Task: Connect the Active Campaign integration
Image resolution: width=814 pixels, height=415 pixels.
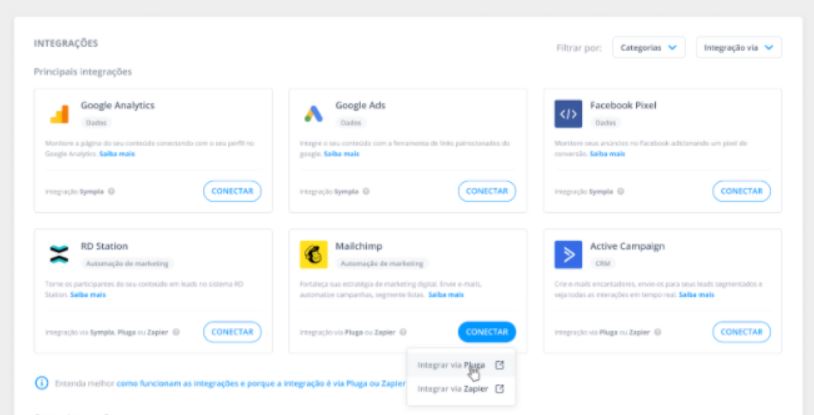Action: tap(741, 332)
